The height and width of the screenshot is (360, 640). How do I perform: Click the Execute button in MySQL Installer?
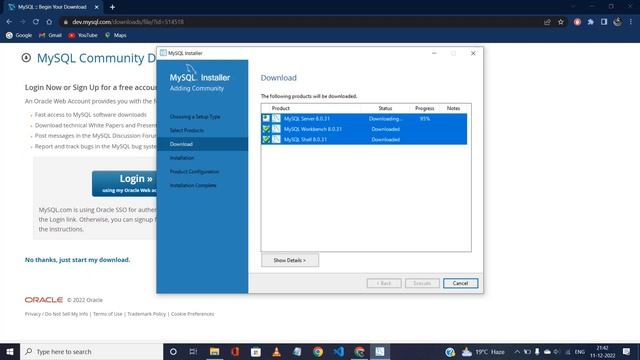click(x=422, y=283)
